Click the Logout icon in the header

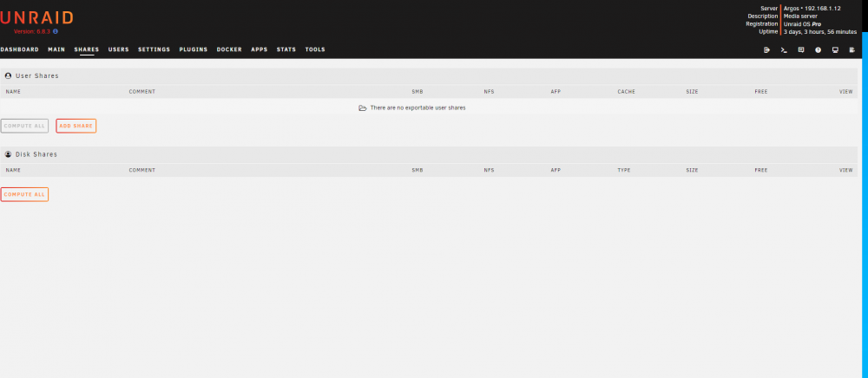click(x=766, y=49)
